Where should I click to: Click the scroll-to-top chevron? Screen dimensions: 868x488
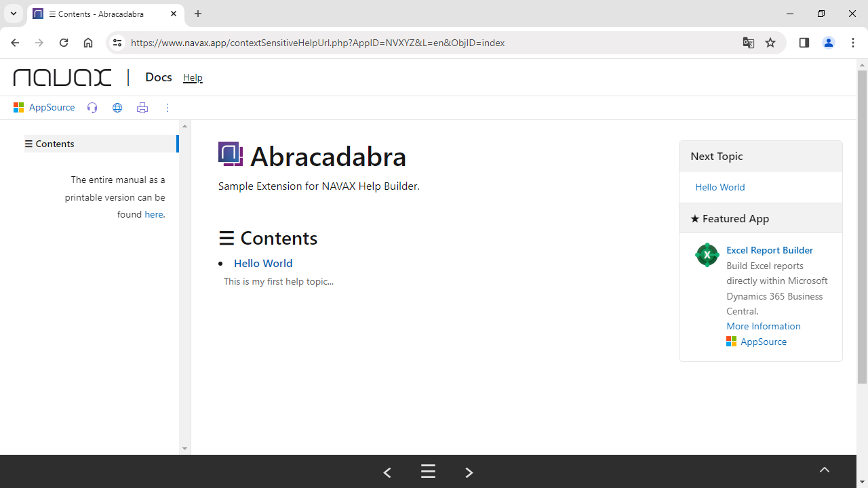click(825, 470)
